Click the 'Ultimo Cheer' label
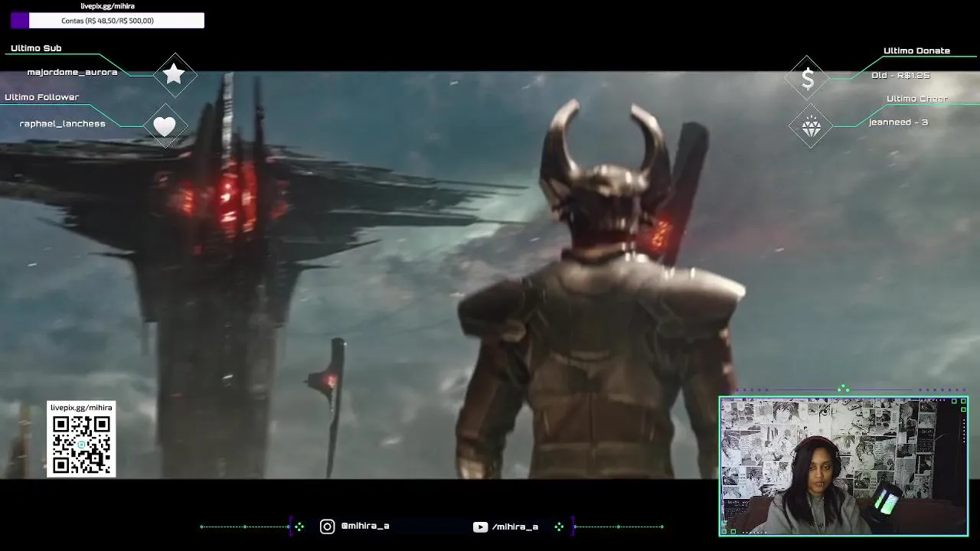Image resolution: width=980 pixels, height=551 pixels. point(917,99)
